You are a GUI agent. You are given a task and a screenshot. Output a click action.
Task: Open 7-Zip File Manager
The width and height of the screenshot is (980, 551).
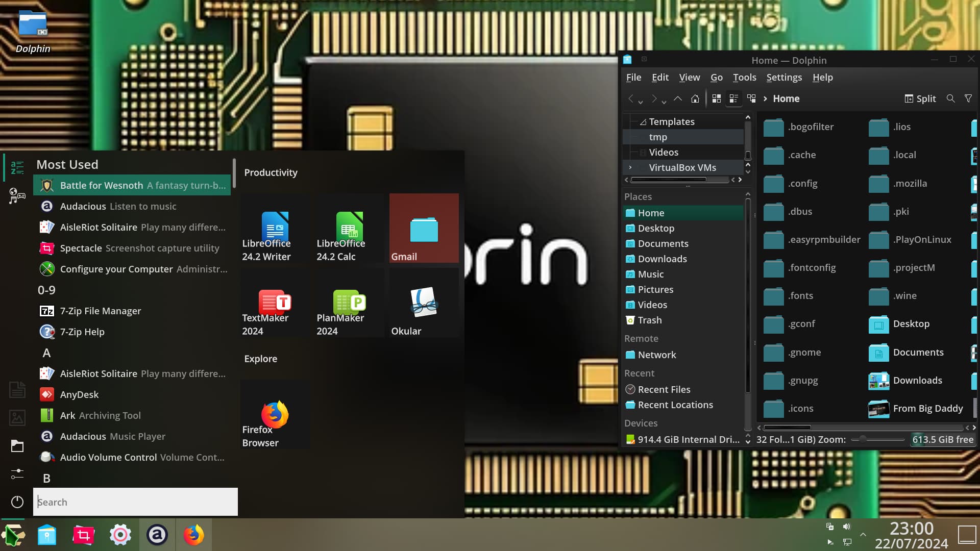pyautogui.click(x=132, y=311)
